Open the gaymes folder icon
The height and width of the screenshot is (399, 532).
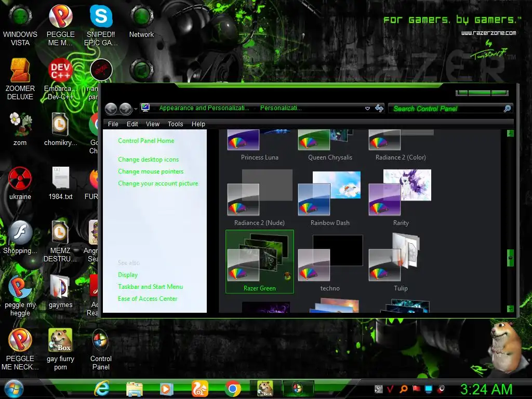60,291
